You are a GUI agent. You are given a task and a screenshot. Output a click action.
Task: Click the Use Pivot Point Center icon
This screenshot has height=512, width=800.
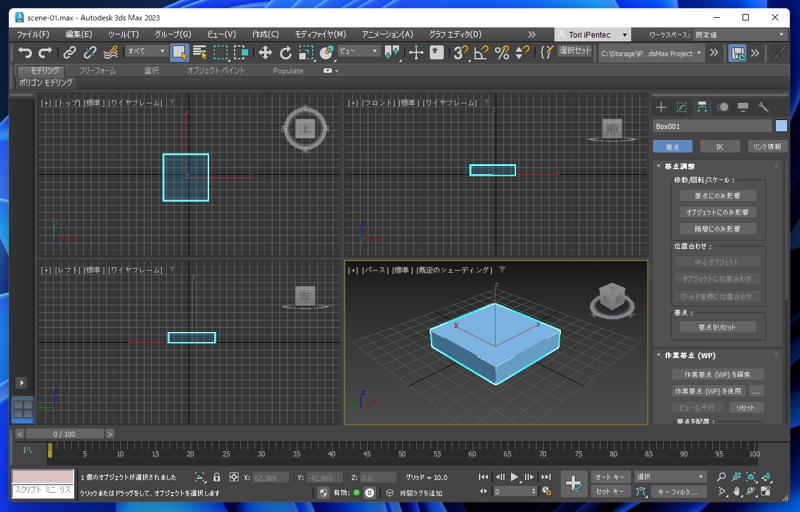coord(392,52)
